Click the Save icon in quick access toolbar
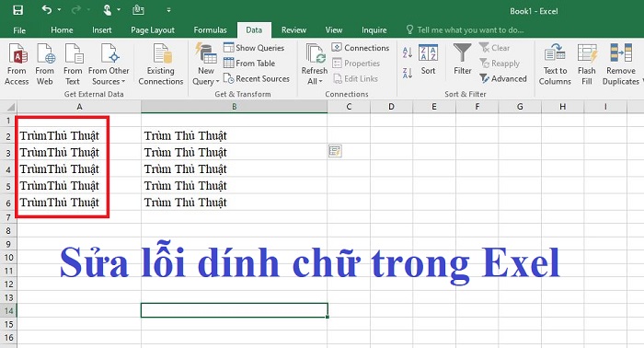The image size is (644, 348). point(18,10)
